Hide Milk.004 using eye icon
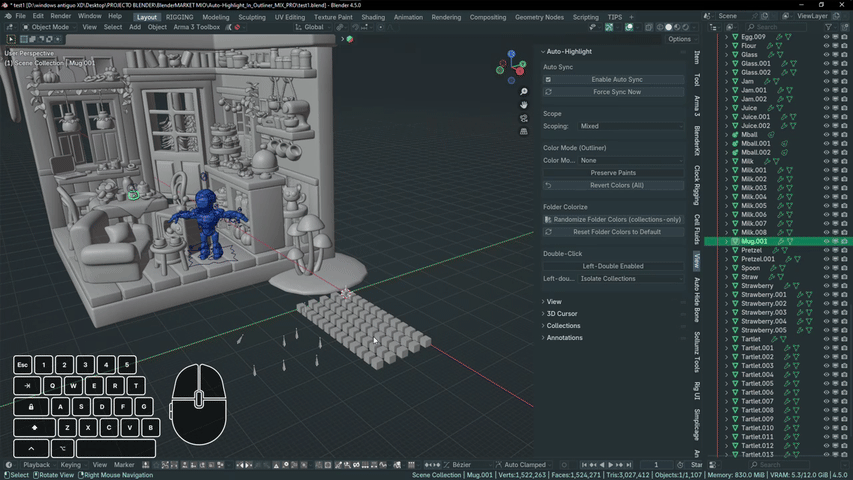 [826, 197]
